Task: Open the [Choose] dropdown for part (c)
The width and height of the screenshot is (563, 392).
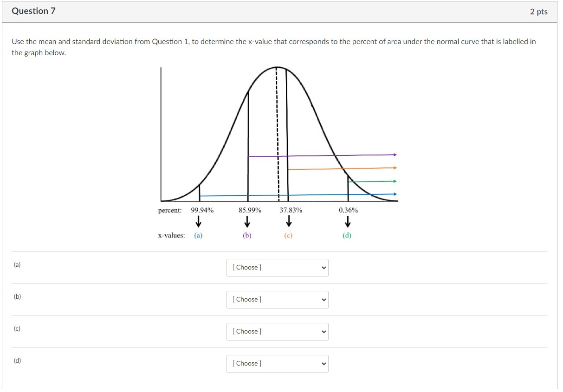Action: (277, 331)
